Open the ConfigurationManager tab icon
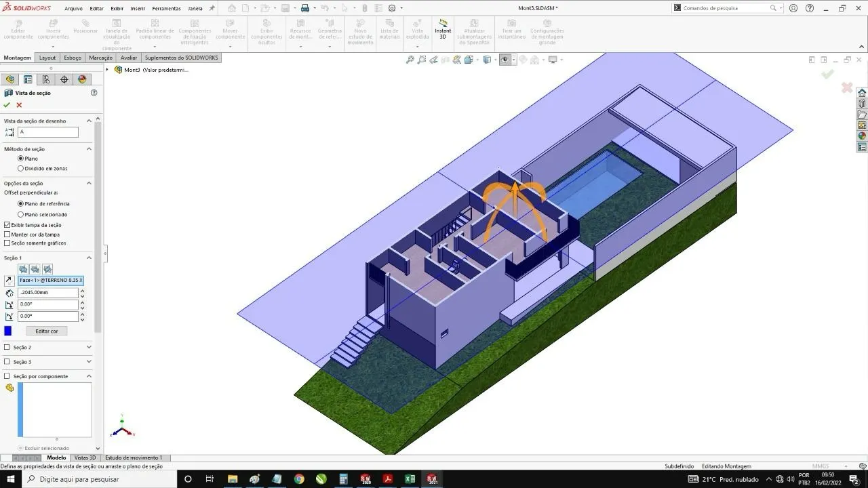Image resolution: width=868 pixels, height=488 pixels. tap(46, 79)
